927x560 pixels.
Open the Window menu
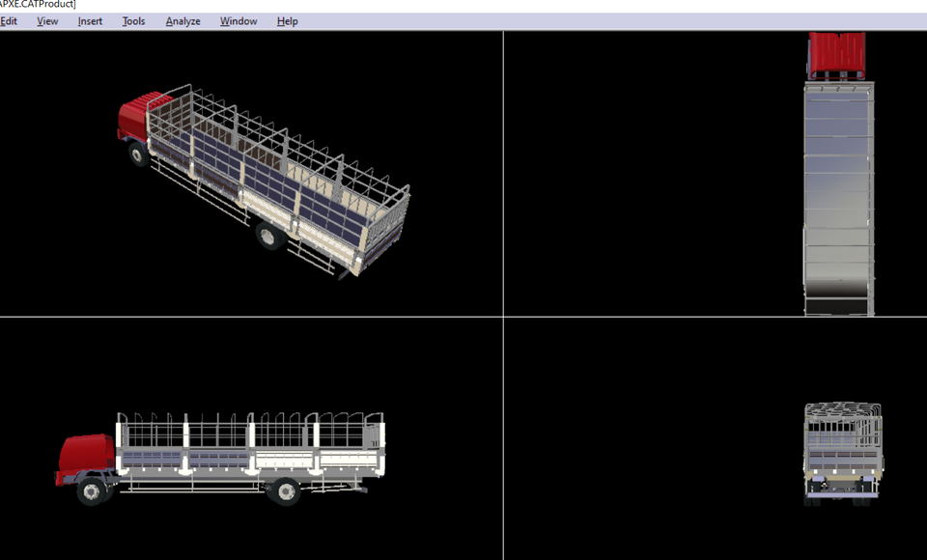[238, 21]
